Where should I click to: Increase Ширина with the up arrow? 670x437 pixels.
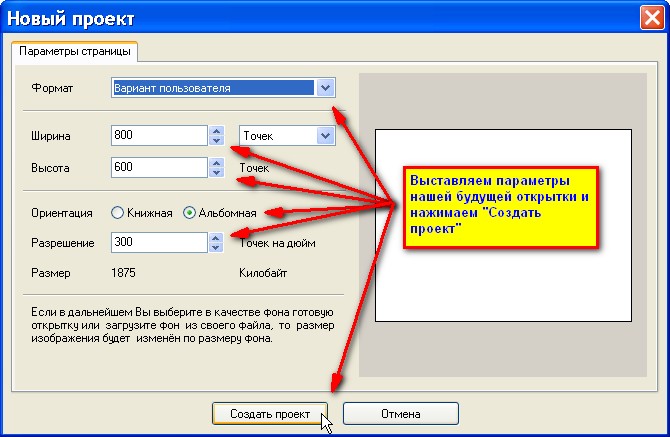[217, 131]
